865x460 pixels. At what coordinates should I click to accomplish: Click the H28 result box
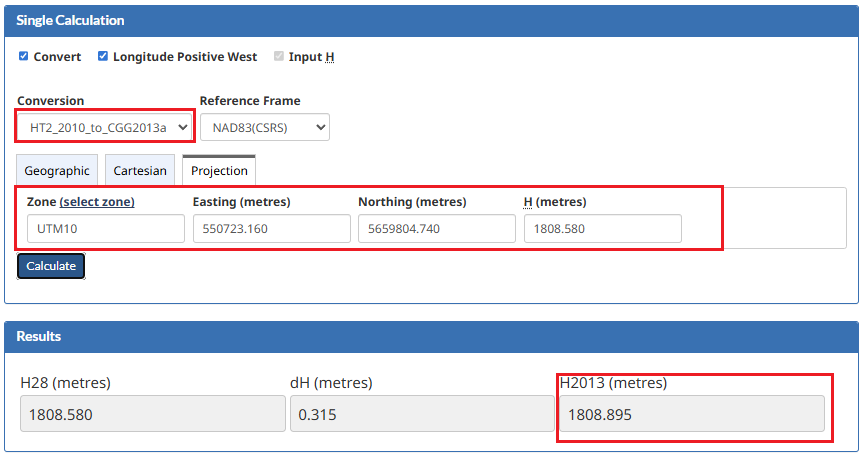click(152, 414)
